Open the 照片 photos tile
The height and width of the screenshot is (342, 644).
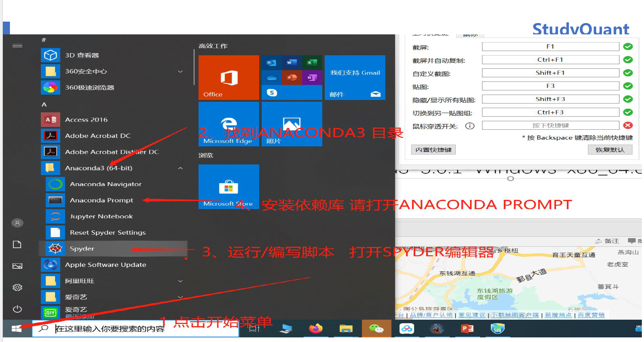pyautogui.click(x=292, y=124)
